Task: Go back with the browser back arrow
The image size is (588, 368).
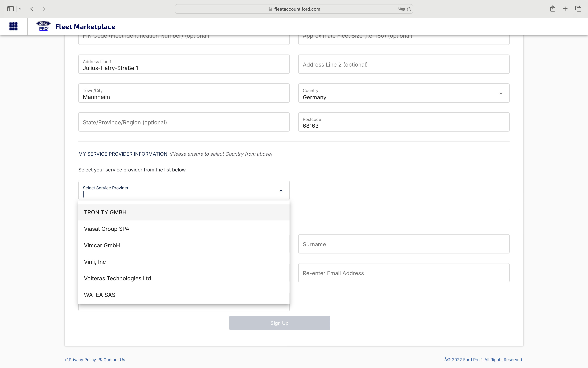Action: [x=32, y=9]
